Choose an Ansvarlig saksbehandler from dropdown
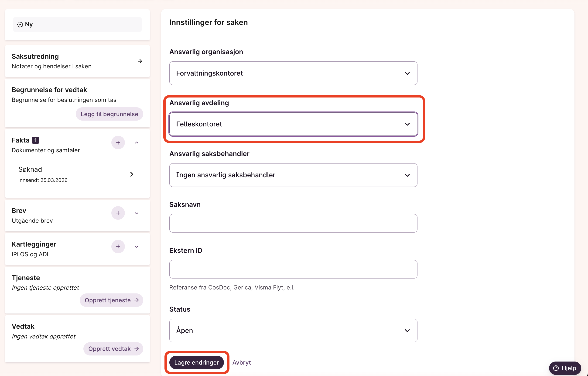 [293, 175]
